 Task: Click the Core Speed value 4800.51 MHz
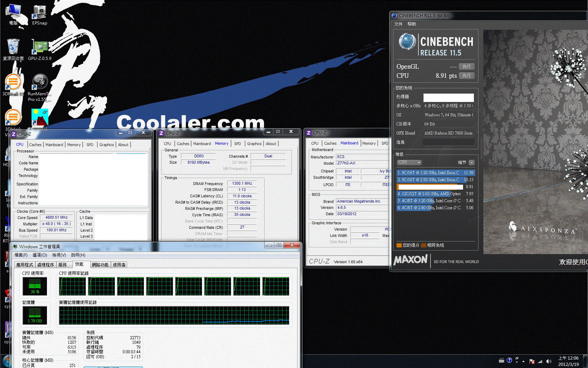click(57, 218)
